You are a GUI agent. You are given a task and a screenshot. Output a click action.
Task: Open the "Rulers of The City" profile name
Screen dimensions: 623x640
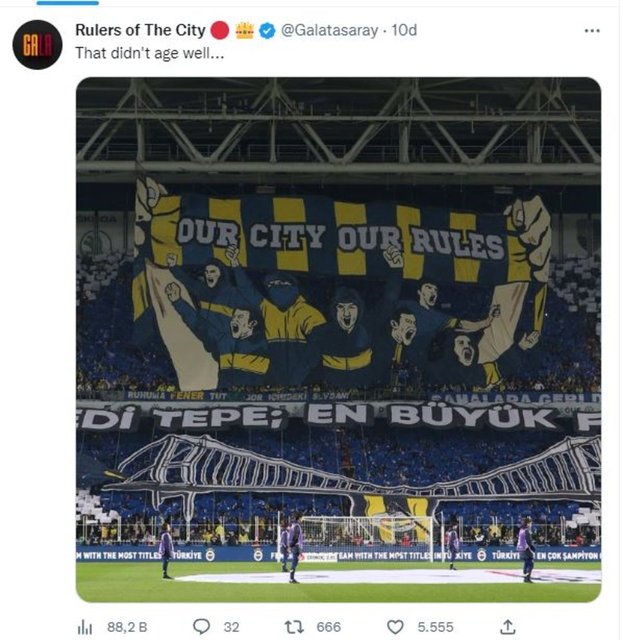point(139,30)
